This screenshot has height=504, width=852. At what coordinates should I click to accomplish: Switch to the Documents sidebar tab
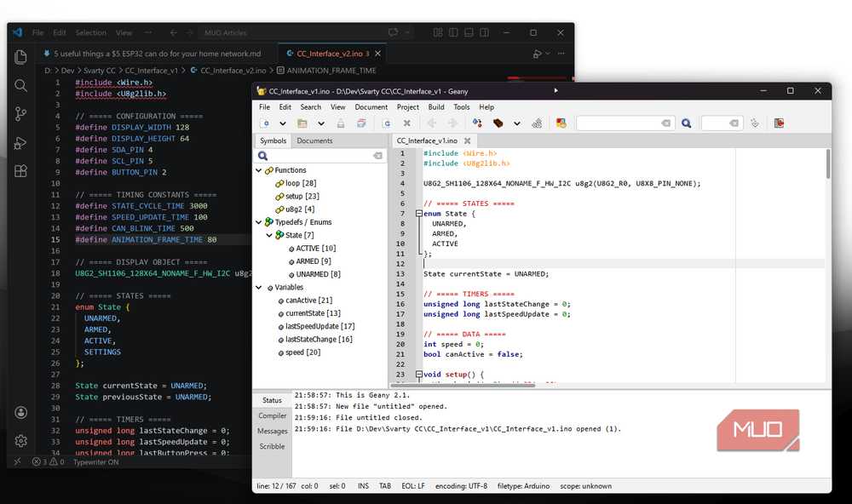[314, 140]
